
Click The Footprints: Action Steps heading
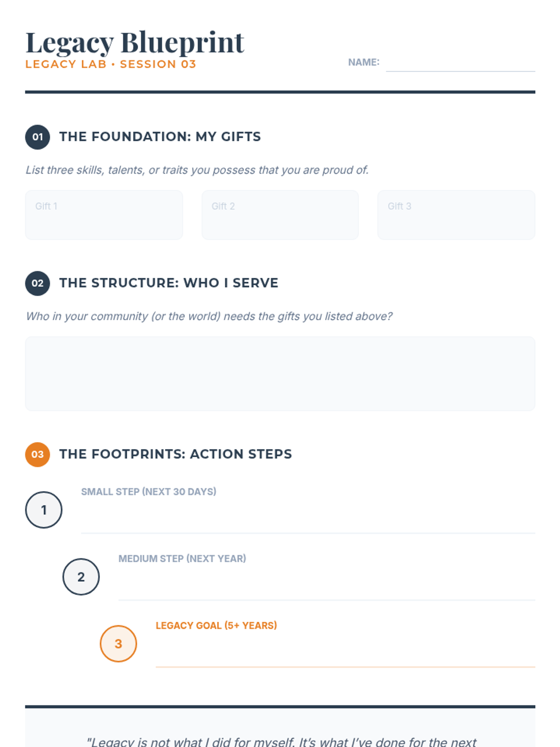pyautogui.click(x=175, y=454)
